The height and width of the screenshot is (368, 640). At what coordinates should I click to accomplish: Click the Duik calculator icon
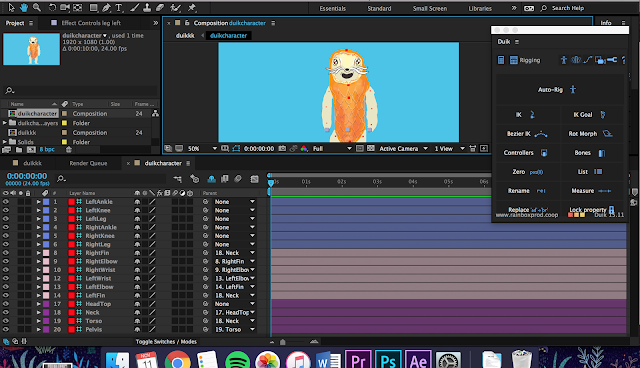[x=501, y=60]
